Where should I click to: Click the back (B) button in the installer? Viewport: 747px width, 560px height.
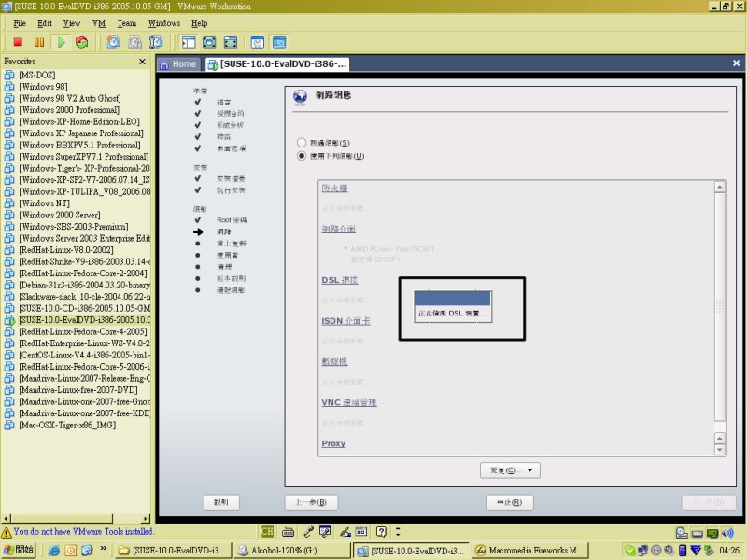point(311,502)
